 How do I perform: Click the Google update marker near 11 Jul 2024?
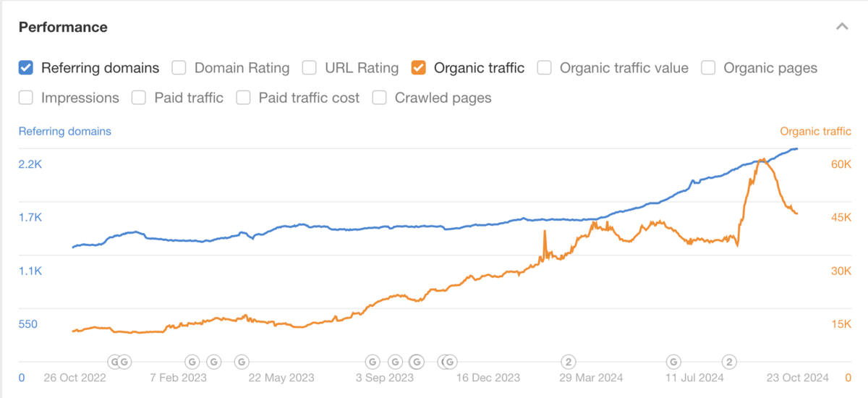tap(673, 361)
